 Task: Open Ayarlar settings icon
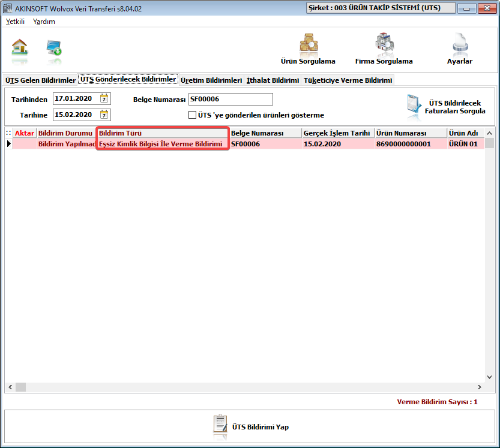point(460,49)
